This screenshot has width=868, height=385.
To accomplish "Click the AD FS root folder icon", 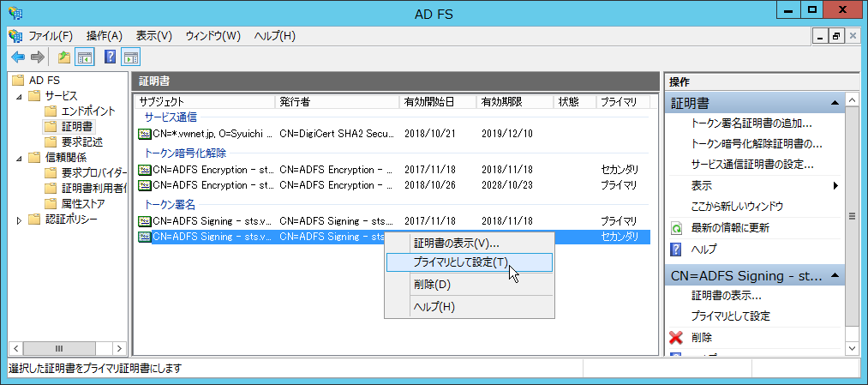I will [x=19, y=81].
